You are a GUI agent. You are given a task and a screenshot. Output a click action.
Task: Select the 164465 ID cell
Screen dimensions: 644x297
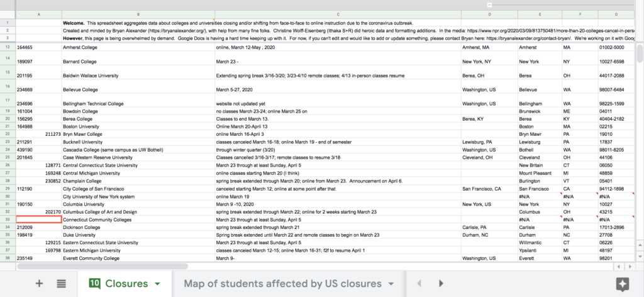[x=38, y=47]
